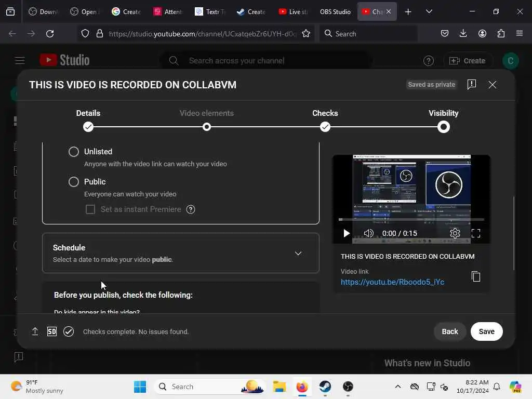Go to the Visibility step
The height and width of the screenshot is (399, 532).
pyautogui.click(x=444, y=127)
